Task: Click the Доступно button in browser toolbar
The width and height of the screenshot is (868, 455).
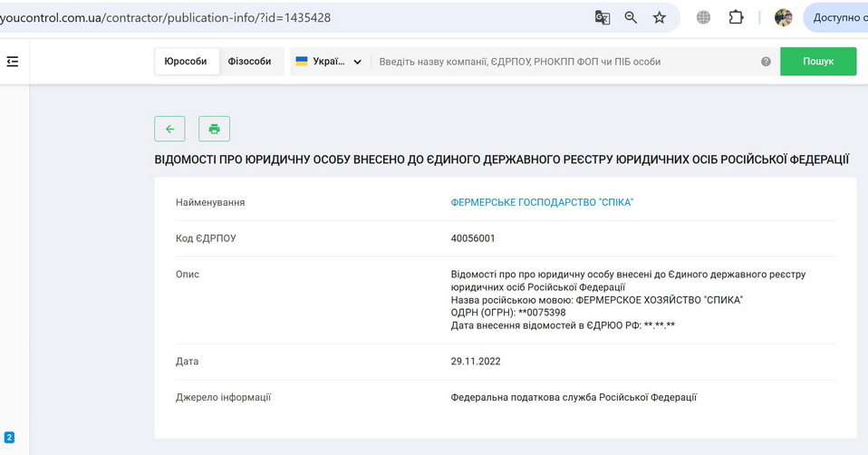Action: click(x=836, y=18)
